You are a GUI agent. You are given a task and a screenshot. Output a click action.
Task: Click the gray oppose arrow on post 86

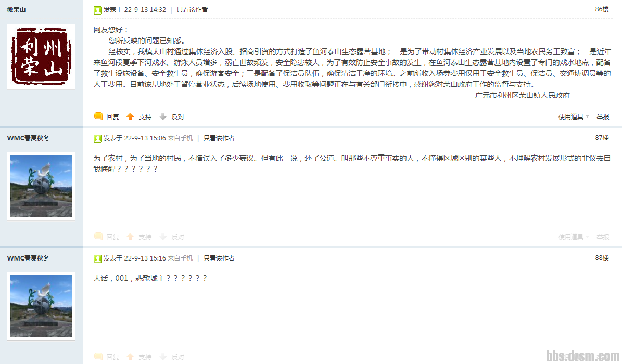pos(162,116)
